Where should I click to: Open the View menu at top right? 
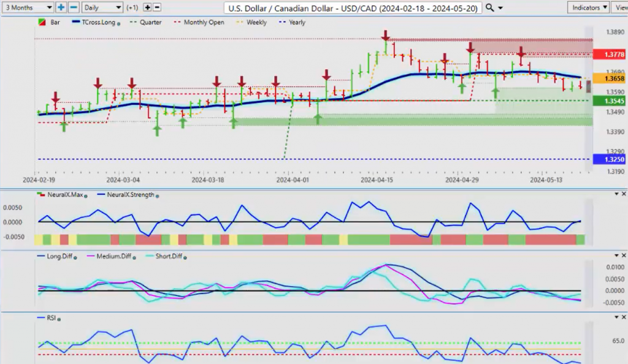[x=620, y=7]
